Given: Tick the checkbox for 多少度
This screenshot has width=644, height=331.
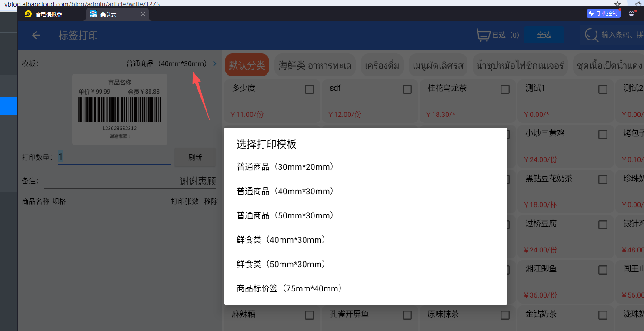Looking at the screenshot, I should (309, 89).
